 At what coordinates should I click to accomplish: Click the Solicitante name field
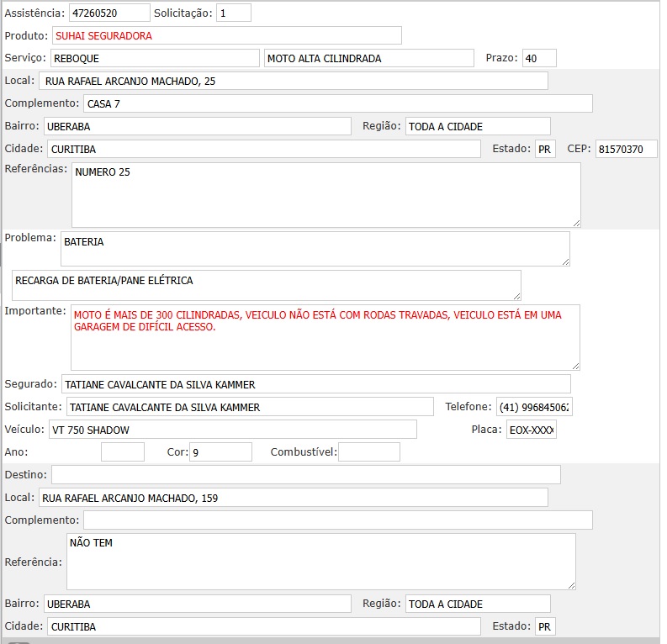(x=250, y=407)
